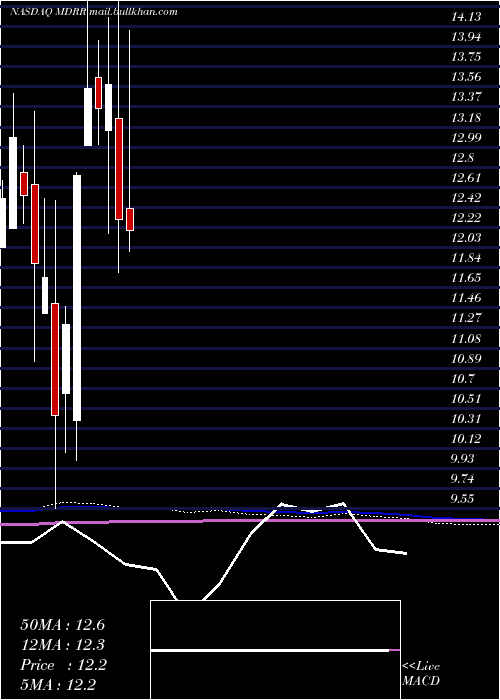Select the 10.89 price axis label
This screenshot has height=700, width=500.
pyautogui.click(x=466, y=359)
